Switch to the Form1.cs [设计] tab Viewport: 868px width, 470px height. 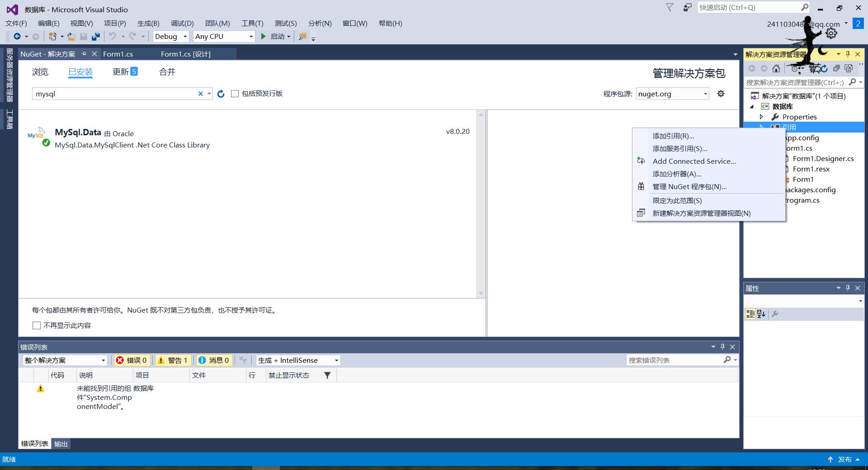point(186,54)
